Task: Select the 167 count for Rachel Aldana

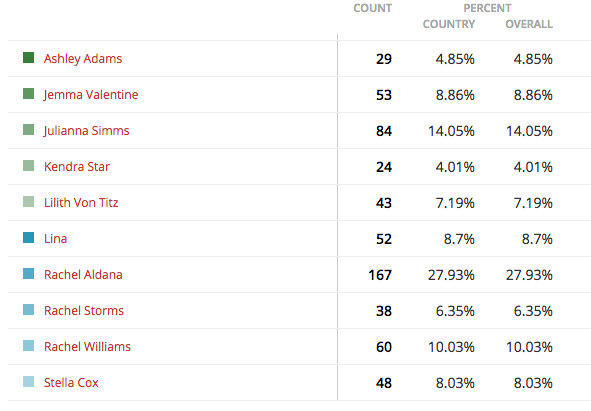Action: 380,275
